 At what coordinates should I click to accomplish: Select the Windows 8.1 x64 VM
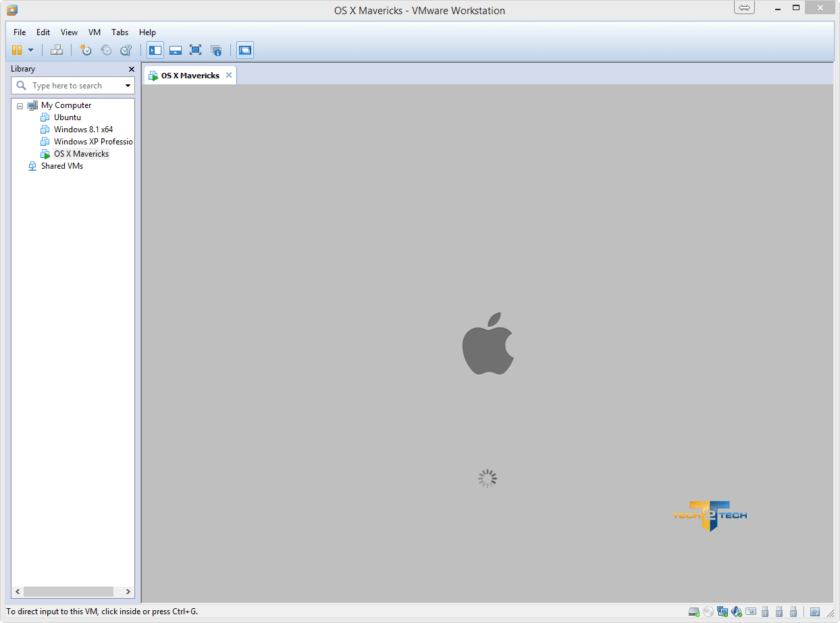pos(83,130)
